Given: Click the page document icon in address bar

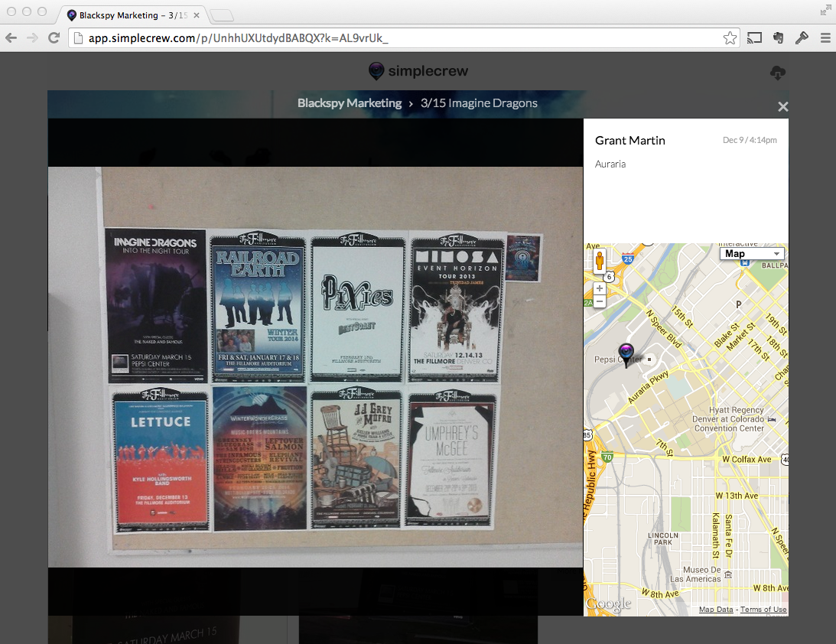Looking at the screenshot, I should point(78,37).
